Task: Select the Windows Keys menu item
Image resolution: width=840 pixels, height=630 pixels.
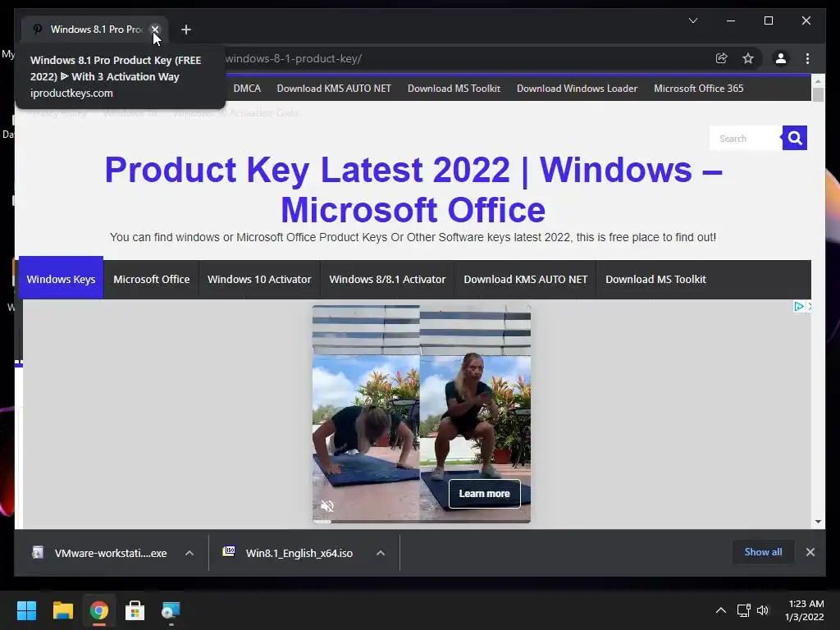Action: point(61,279)
